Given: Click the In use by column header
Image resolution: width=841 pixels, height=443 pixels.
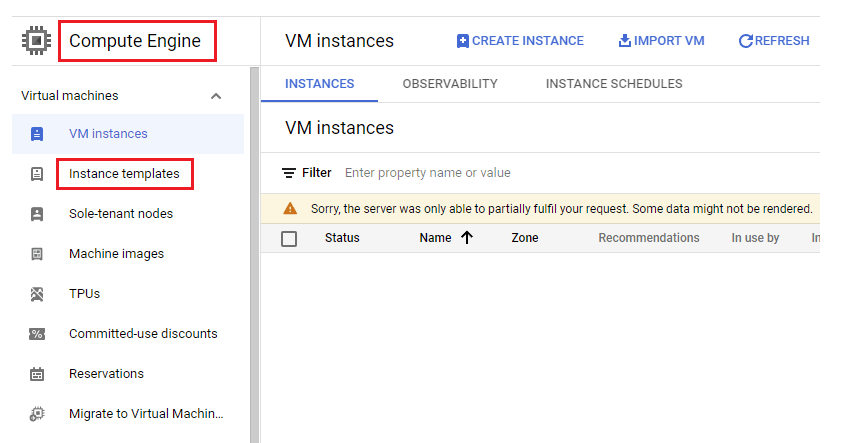Looking at the screenshot, I should click(x=755, y=238).
